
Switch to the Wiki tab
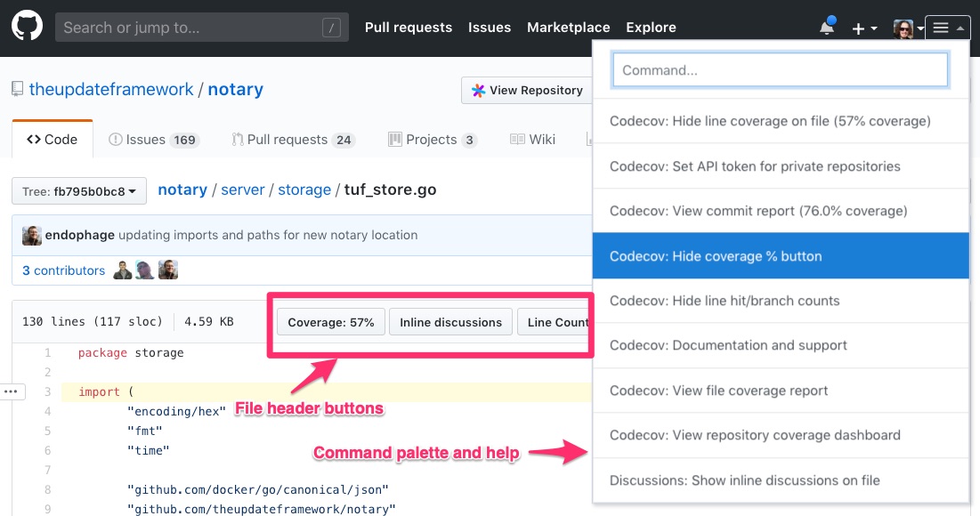(532, 140)
